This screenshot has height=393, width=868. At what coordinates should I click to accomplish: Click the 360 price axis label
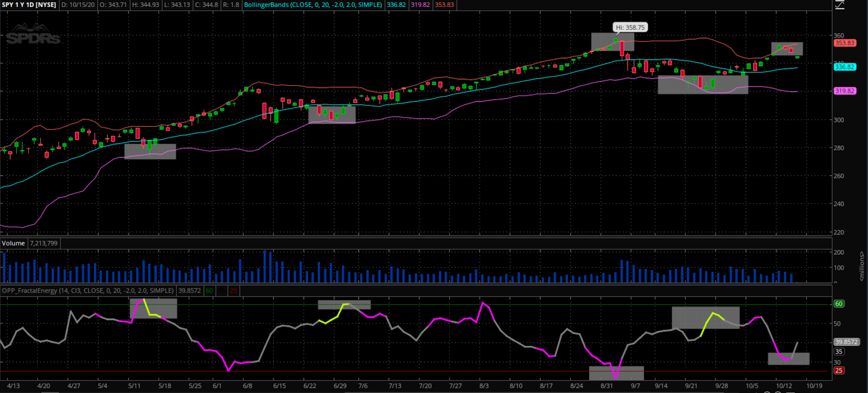pyautogui.click(x=839, y=35)
